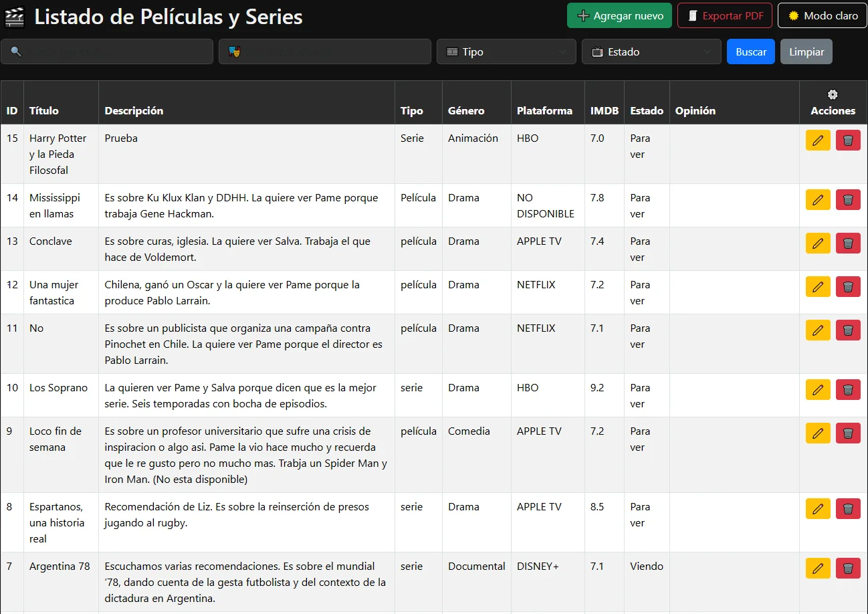Click the edit pencil for Loco fin de semana
Viewport: 868px width, 614px height.
pos(818,433)
